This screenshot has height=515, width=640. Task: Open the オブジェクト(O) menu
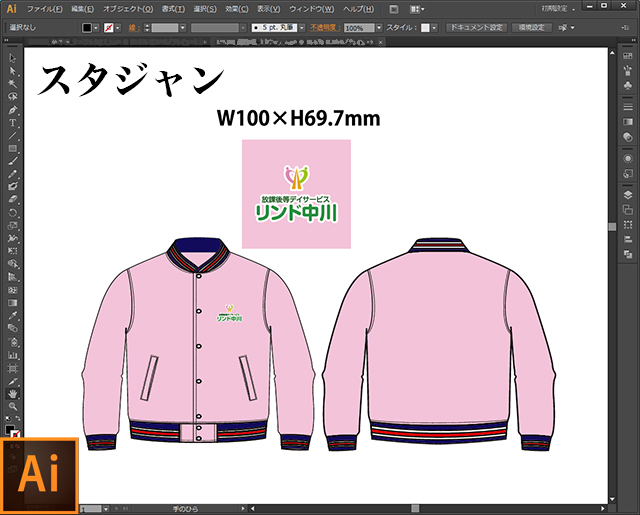[x=128, y=9]
